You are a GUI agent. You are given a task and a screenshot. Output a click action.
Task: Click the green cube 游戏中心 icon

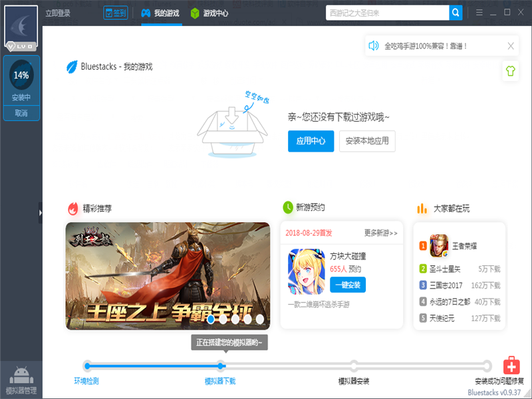tap(195, 13)
